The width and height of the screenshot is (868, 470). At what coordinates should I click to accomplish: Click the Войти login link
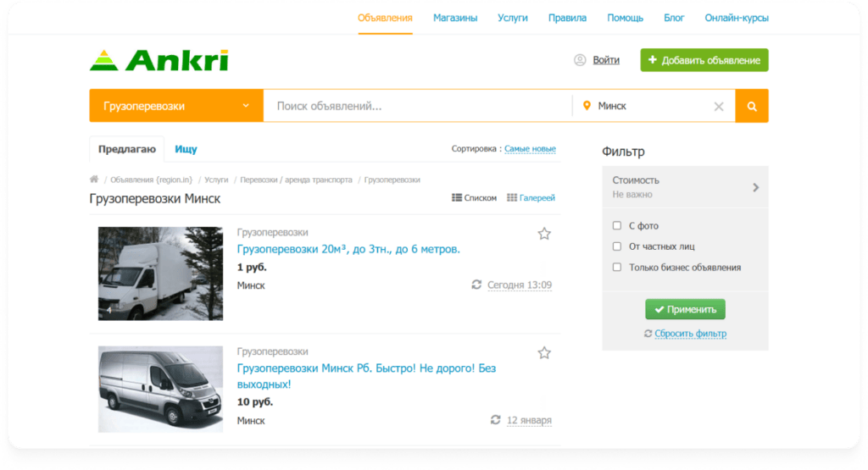tap(606, 60)
